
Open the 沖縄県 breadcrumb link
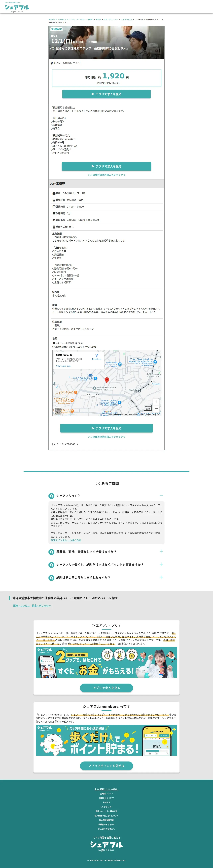pos(90,20)
